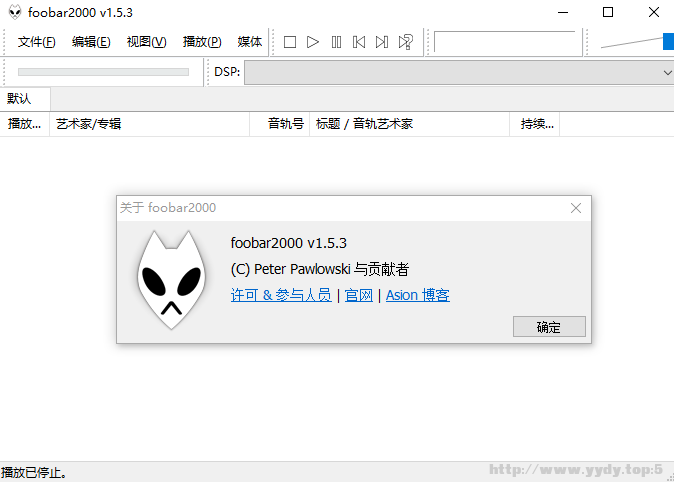Play a random track icon
The width and height of the screenshot is (674, 482).
coord(406,42)
